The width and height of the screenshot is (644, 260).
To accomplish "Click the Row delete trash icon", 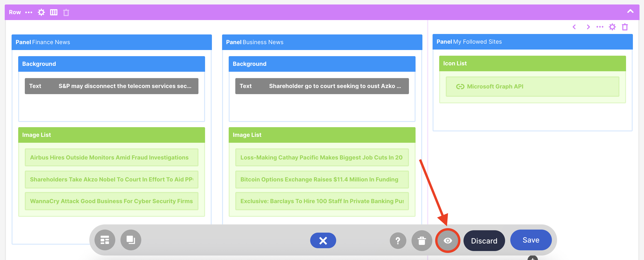I will pyautogui.click(x=66, y=12).
